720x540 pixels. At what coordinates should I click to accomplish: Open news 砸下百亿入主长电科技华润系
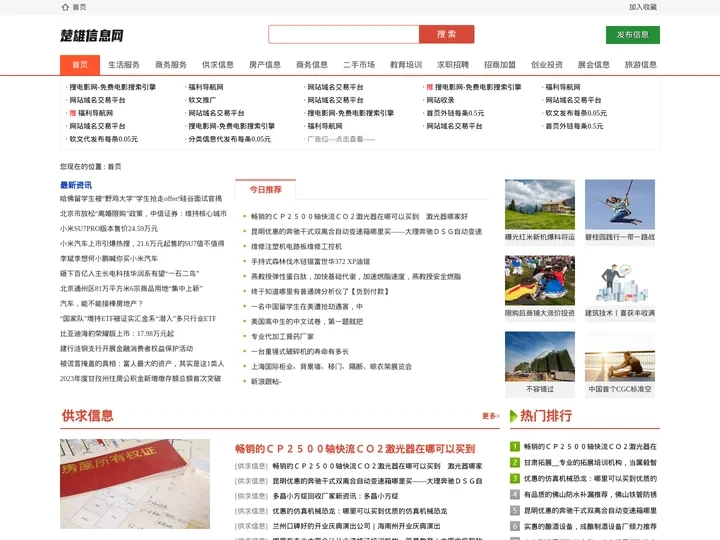point(129,273)
